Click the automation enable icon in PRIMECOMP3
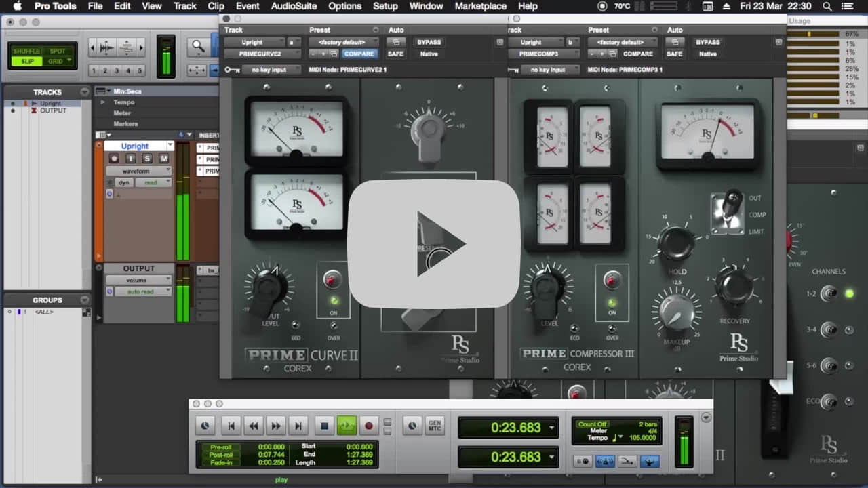 (675, 42)
